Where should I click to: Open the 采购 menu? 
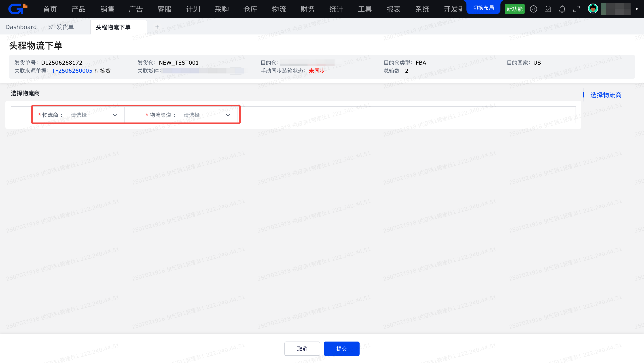pyautogui.click(x=222, y=9)
